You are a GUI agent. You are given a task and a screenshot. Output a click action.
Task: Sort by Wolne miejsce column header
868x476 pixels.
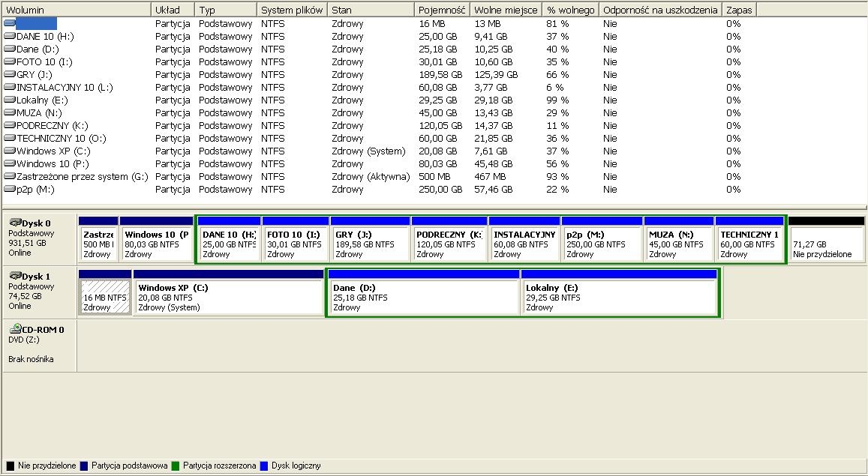point(506,10)
